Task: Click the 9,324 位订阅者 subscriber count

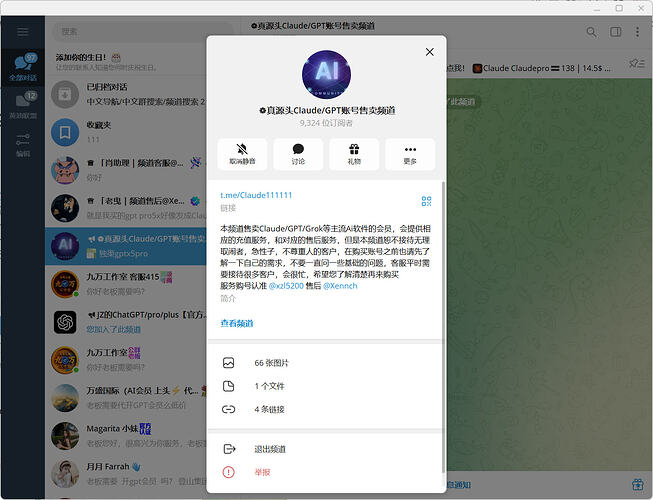Action: (x=326, y=123)
